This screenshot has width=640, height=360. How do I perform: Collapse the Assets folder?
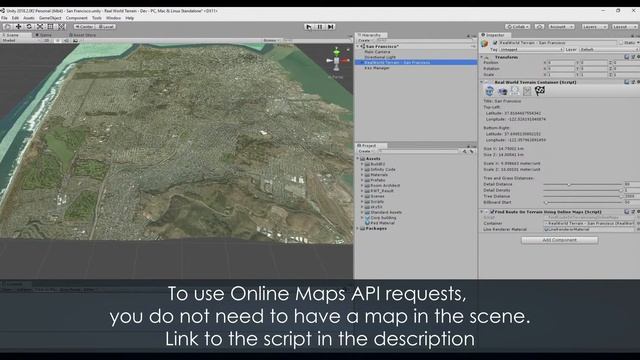(358, 159)
